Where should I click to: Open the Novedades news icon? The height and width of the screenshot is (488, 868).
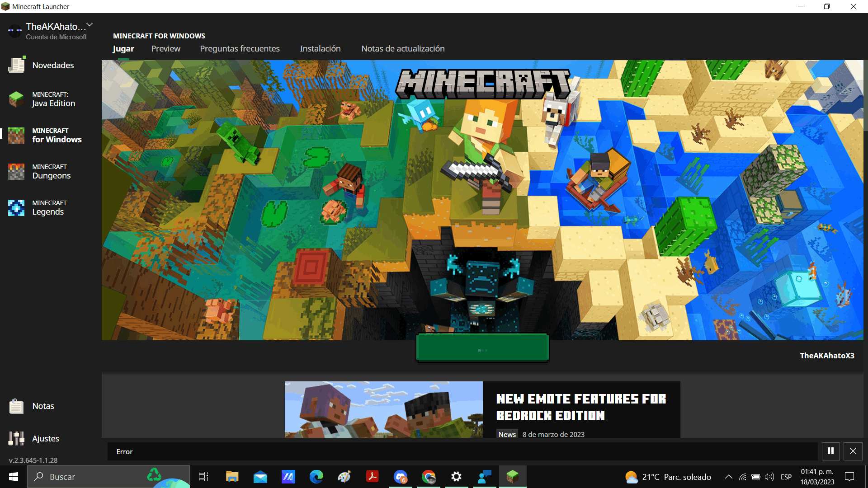point(17,65)
